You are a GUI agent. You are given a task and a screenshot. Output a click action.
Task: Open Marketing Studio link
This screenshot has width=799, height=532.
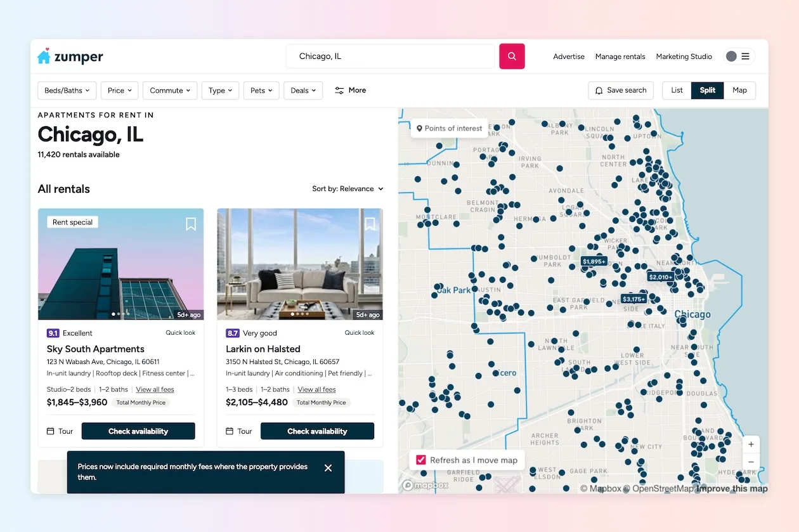point(684,56)
